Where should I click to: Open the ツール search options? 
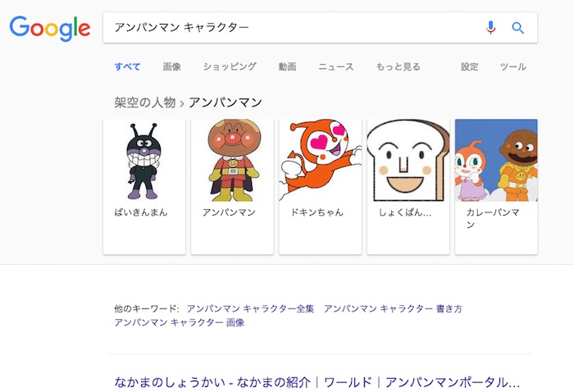512,66
